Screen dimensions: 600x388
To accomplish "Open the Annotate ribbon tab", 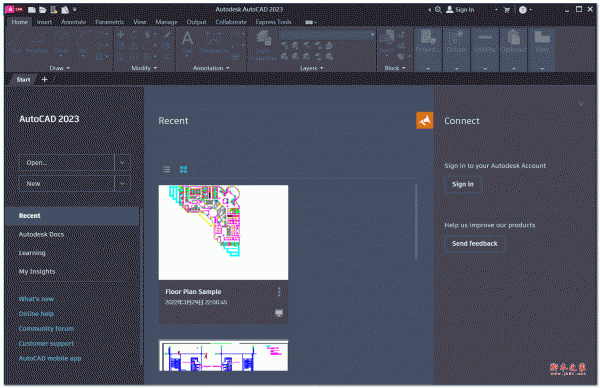I will click(x=73, y=22).
